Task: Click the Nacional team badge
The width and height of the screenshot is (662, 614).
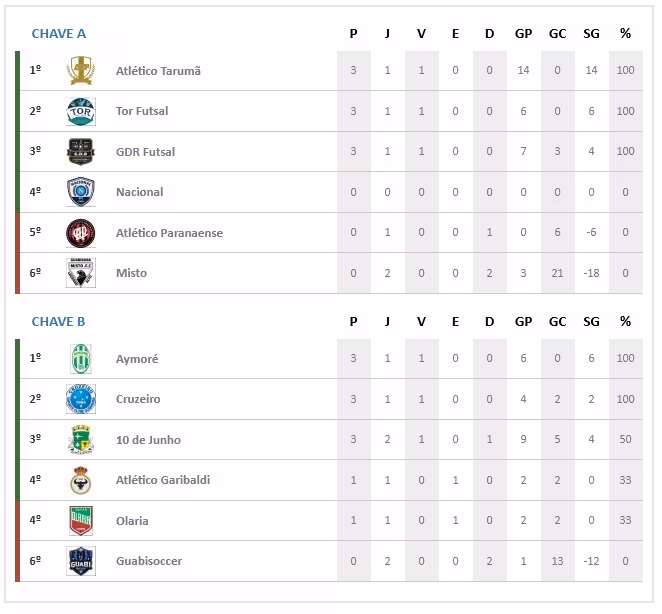Action: tap(81, 192)
